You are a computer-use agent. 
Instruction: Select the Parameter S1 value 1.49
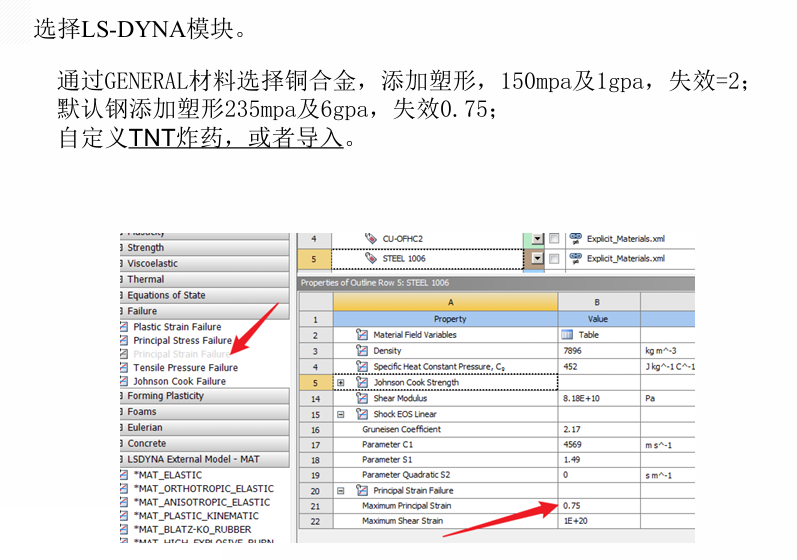tap(571, 459)
